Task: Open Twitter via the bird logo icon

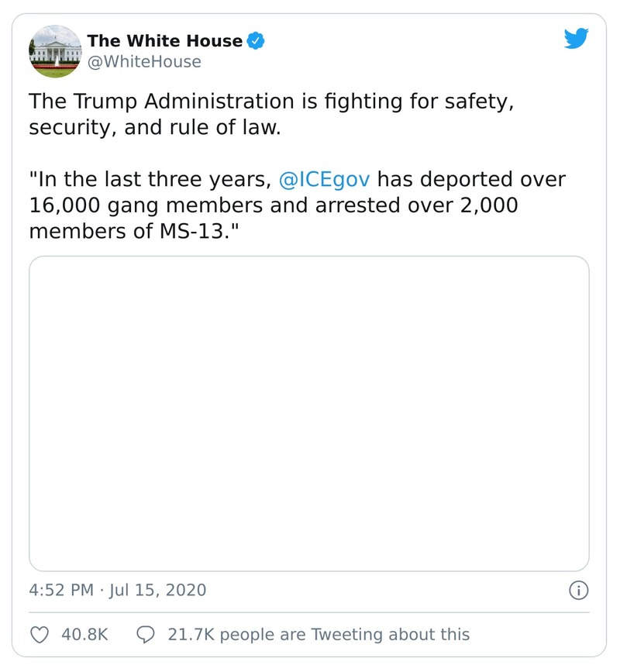Action: (577, 36)
